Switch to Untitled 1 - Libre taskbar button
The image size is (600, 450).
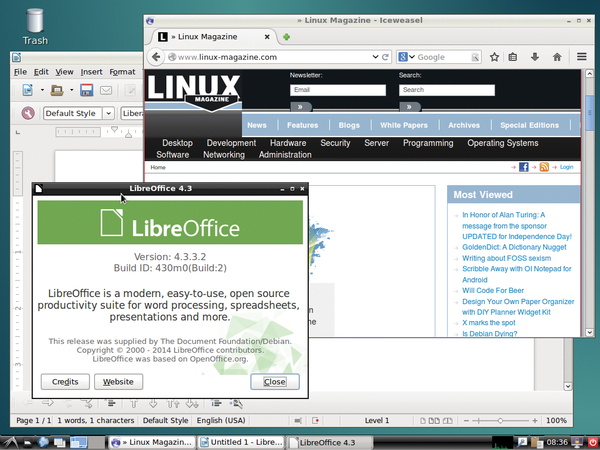[x=241, y=442]
